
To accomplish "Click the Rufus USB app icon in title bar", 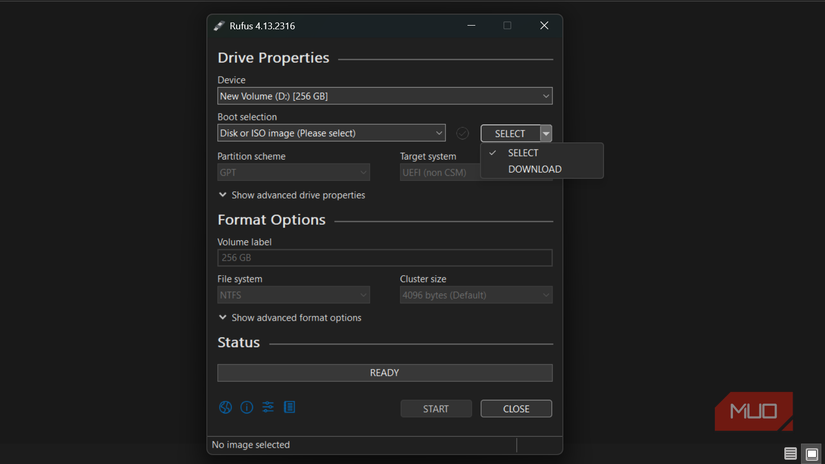I will 219,26.
